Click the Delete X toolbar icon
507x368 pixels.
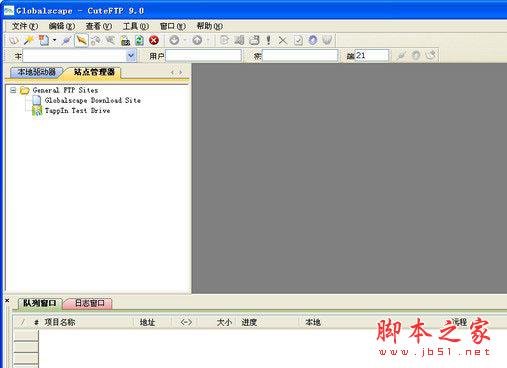pyautogui.click(x=283, y=41)
